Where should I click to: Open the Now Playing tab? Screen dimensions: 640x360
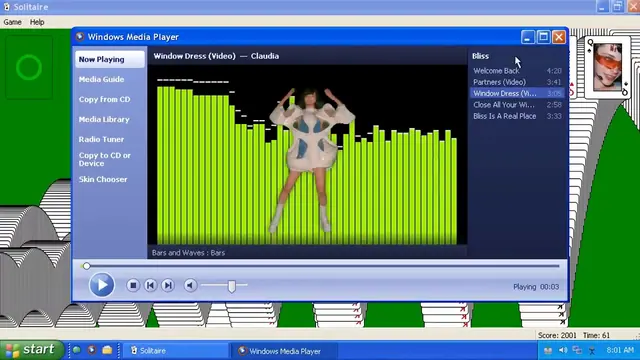pos(110,59)
